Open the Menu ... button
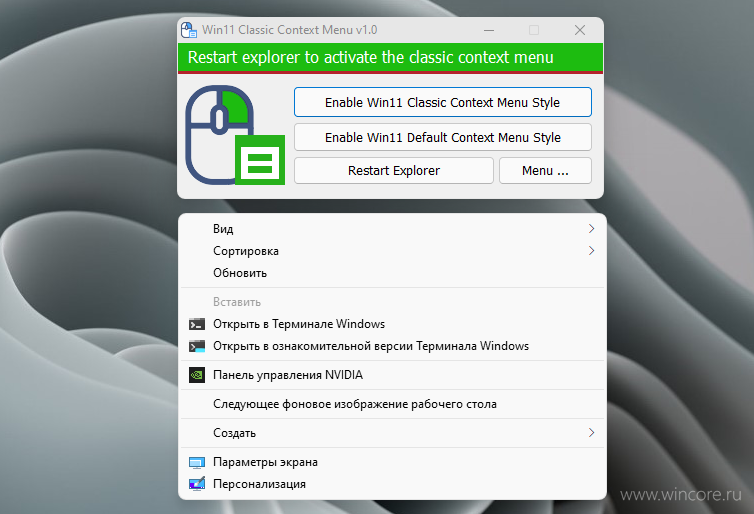The height and width of the screenshot is (514, 754). click(x=545, y=171)
